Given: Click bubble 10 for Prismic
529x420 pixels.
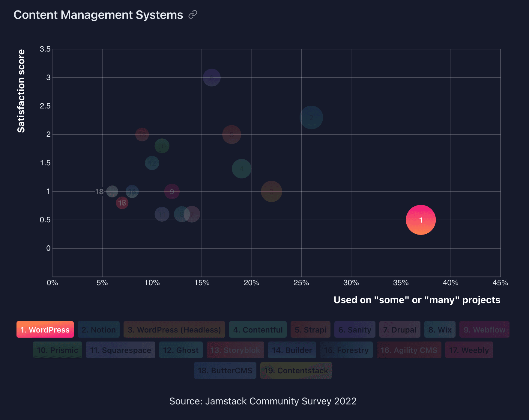Looking at the screenshot, I should (162, 146).
